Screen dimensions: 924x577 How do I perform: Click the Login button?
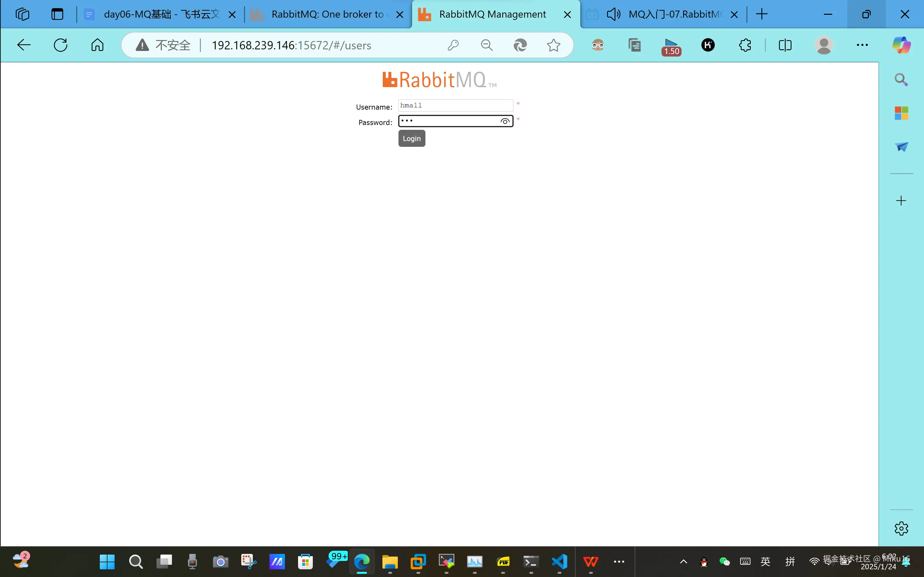tap(412, 138)
